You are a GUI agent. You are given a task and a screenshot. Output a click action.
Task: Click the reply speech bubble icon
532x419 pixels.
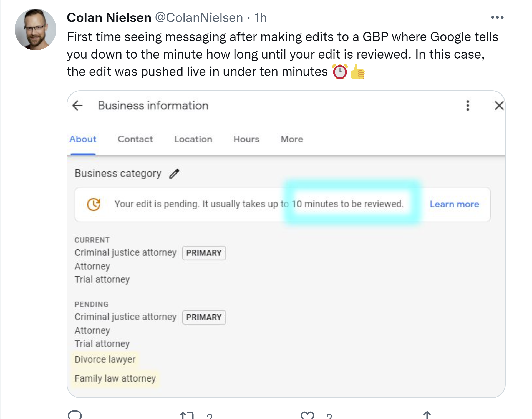coord(75,415)
